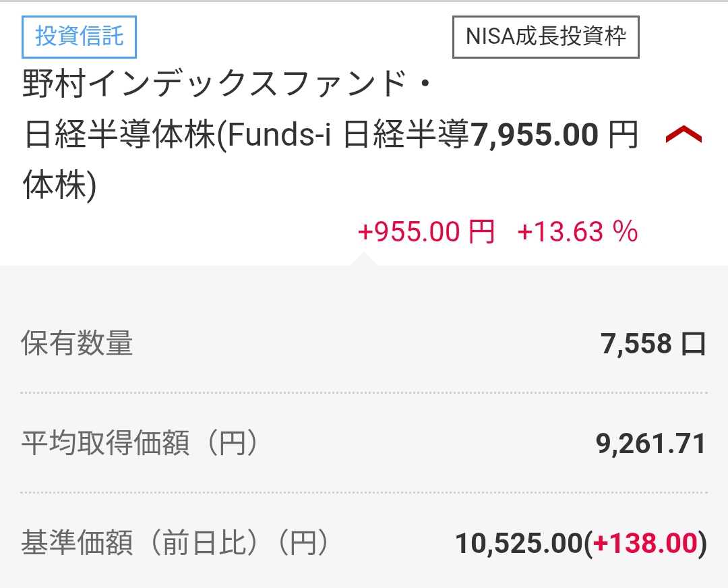Click the +955.00 円 profit figure
The width and height of the screenshot is (728, 588).
(426, 232)
